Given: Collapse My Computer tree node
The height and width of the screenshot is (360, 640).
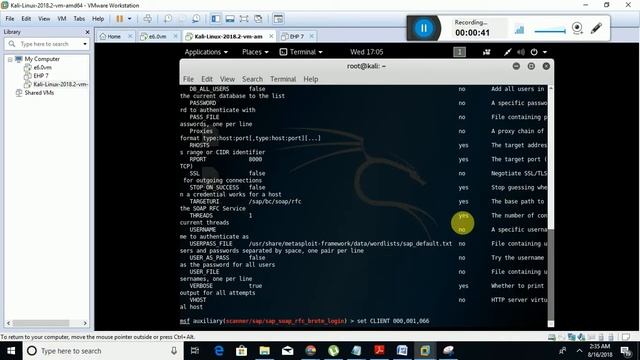Looking at the screenshot, I should [x=10, y=60].
